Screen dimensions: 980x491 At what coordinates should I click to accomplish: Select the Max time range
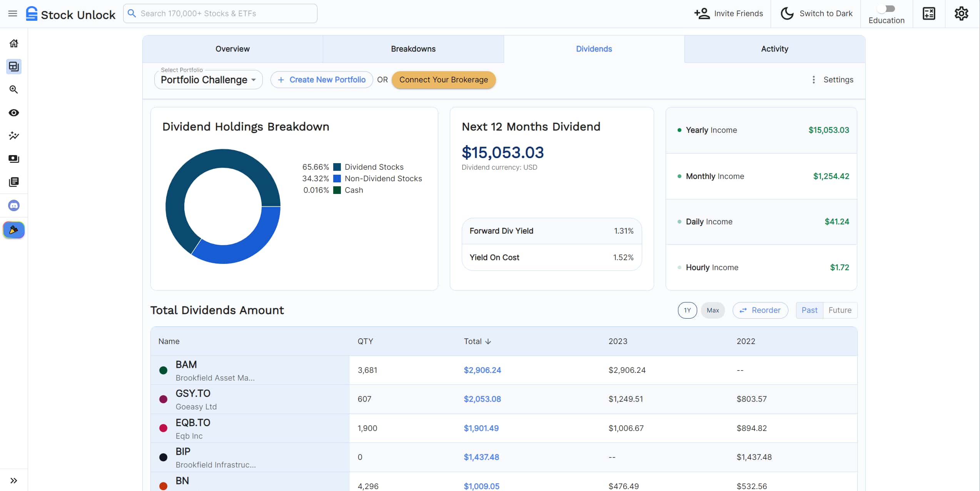(713, 310)
